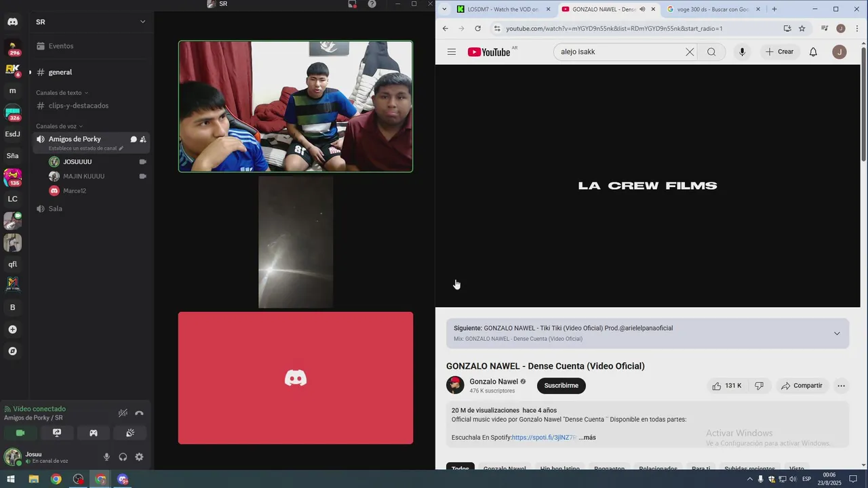Like the video with 131 K
Screen dimensions: 868x488
pos(727,386)
